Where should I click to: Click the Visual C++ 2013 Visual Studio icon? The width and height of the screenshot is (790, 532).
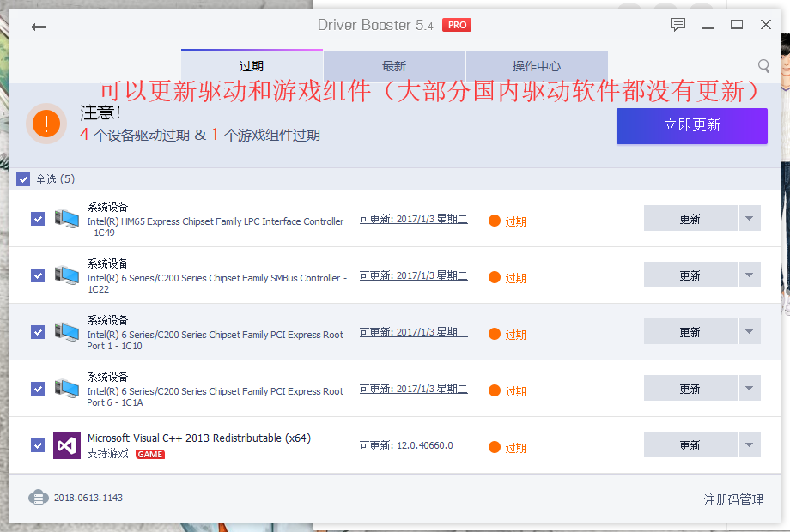[x=67, y=445]
